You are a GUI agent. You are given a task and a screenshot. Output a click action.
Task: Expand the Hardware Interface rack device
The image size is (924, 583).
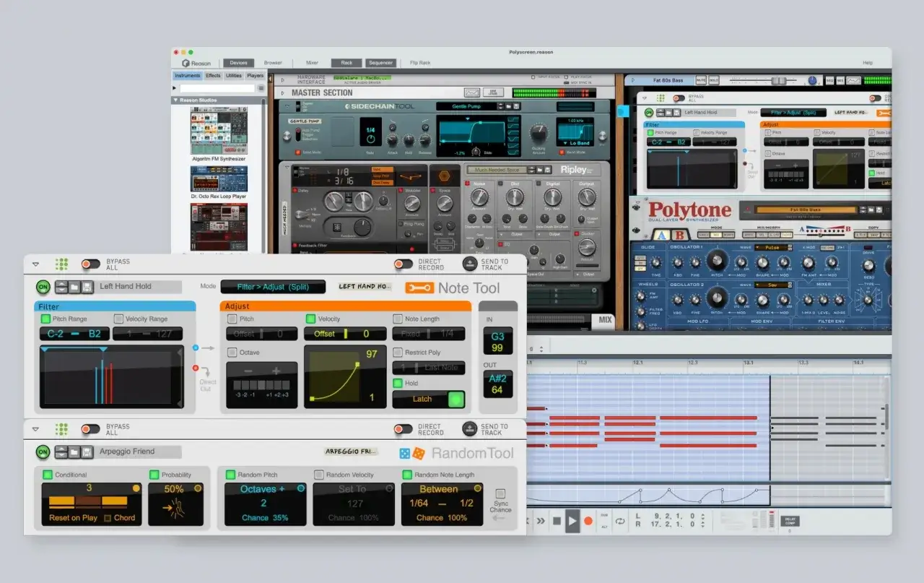point(283,79)
